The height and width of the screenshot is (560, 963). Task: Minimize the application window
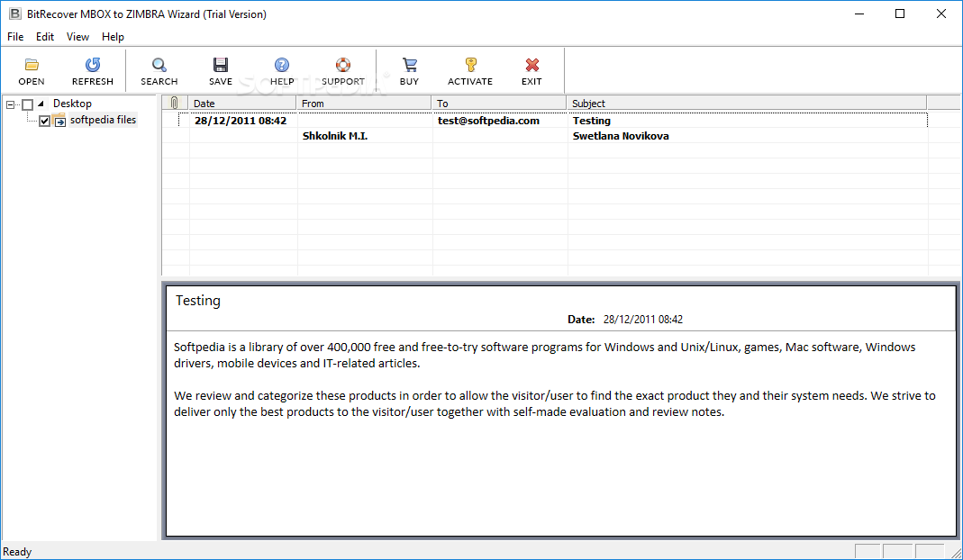(859, 14)
